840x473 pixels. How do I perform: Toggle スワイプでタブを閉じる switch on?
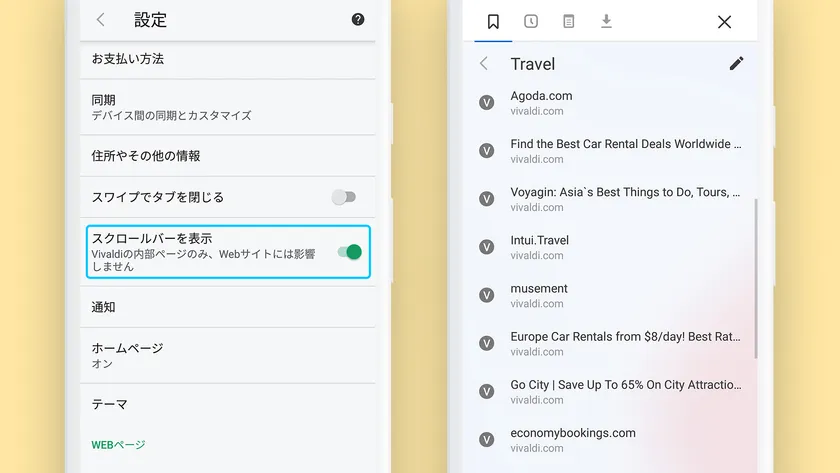tap(344, 197)
